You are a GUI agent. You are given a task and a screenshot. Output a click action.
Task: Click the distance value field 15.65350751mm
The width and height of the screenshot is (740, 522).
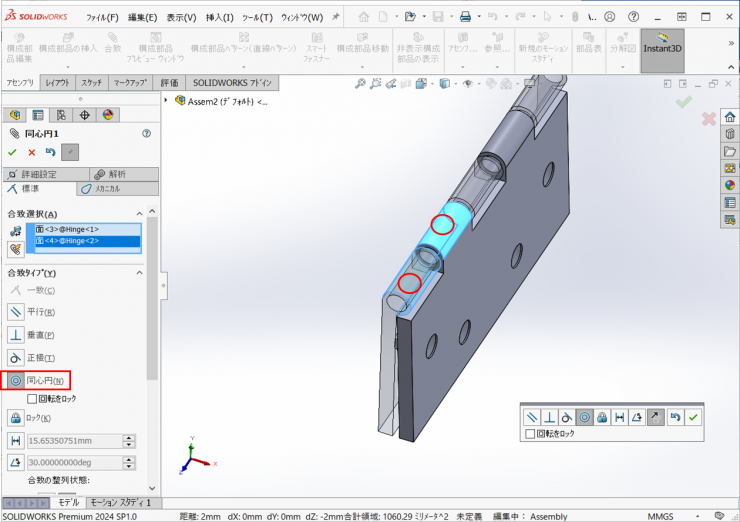coord(72,441)
